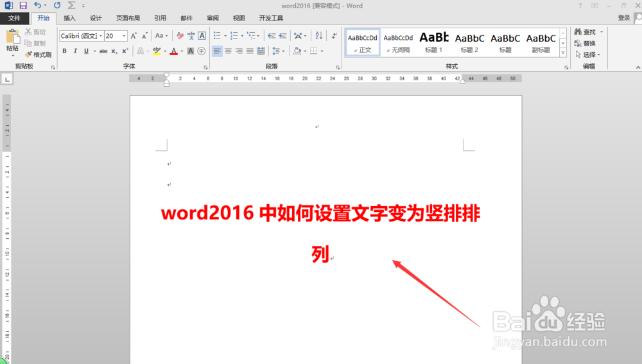Increase paragraph indent
The image size is (642, 364).
pos(283,36)
